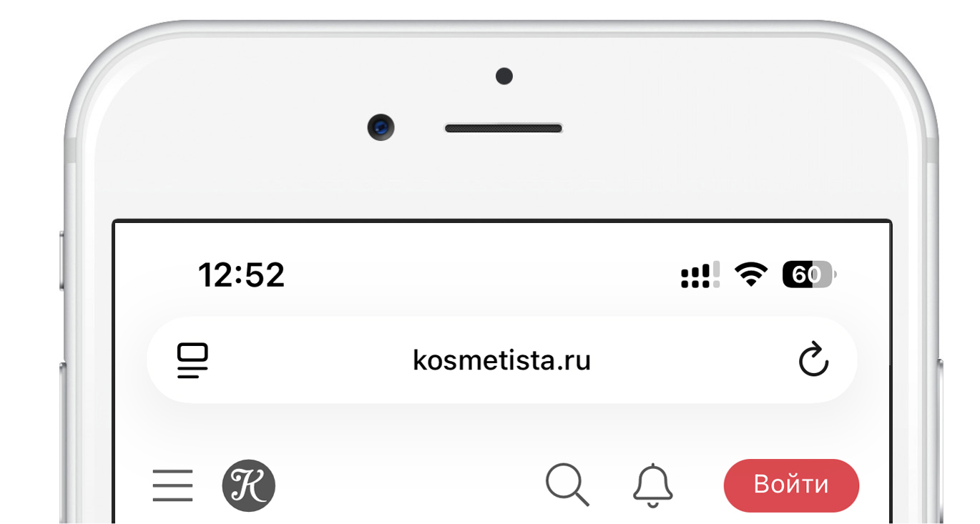Viewport: 980px width, 524px height.
Task: Tap the round Kosmetista K logo
Action: [x=249, y=485]
